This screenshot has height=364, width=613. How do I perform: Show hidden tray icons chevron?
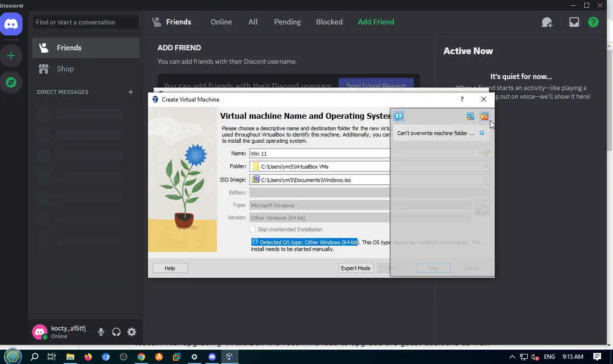pyautogui.click(x=512, y=357)
